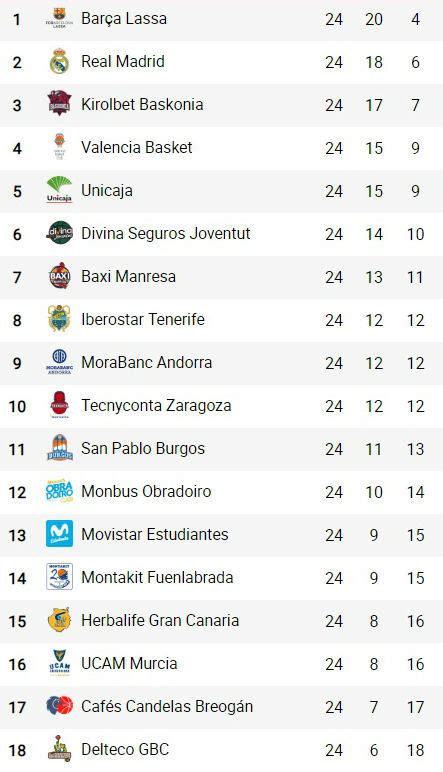
Task: Select the Movistar Estudiantes blue logo
Action: click(60, 534)
